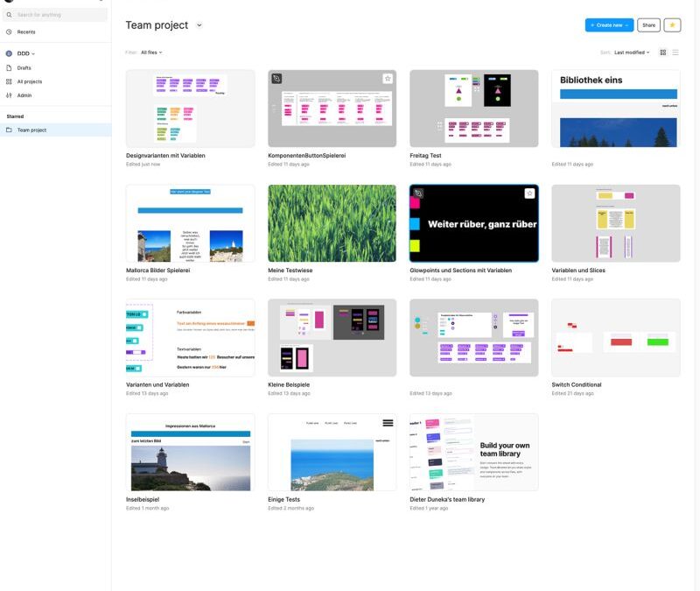
Task: Click the Kleine Beispiele file name
Action: tap(289, 384)
